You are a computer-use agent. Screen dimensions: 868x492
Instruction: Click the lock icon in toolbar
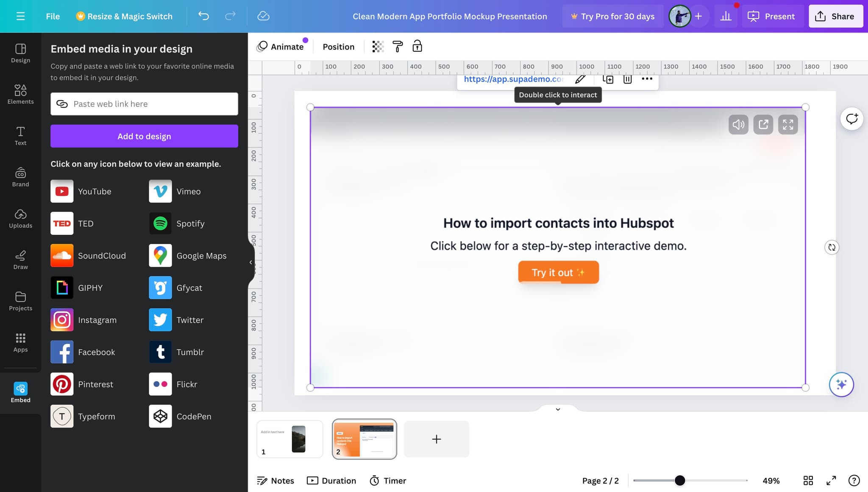[x=417, y=46]
